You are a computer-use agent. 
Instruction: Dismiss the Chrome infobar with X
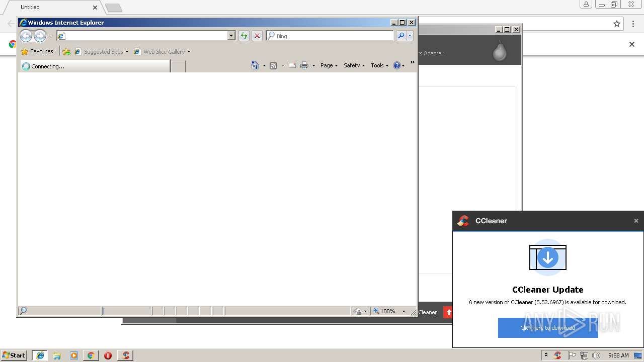tap(632, 44)
